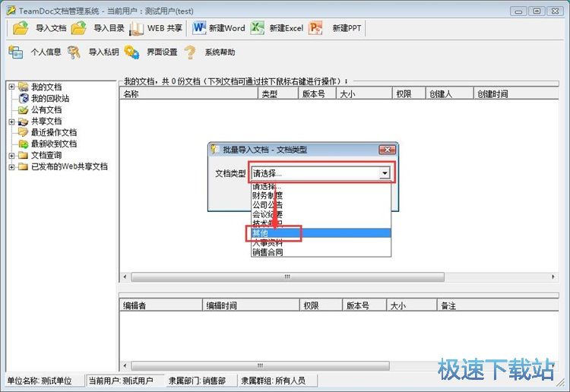Click the 编辑时间 column header
570x392 pixels.
pos(251,305)
